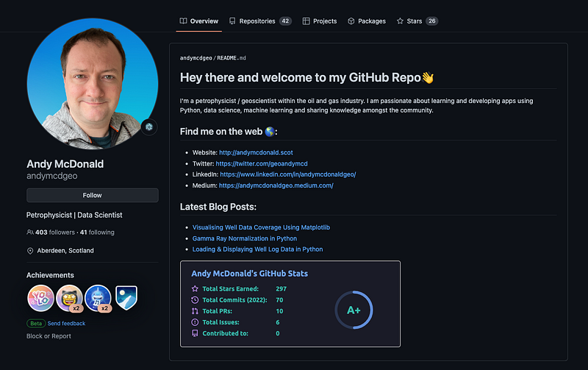
Task: Click the location pin icon
Action: [30, 251]
